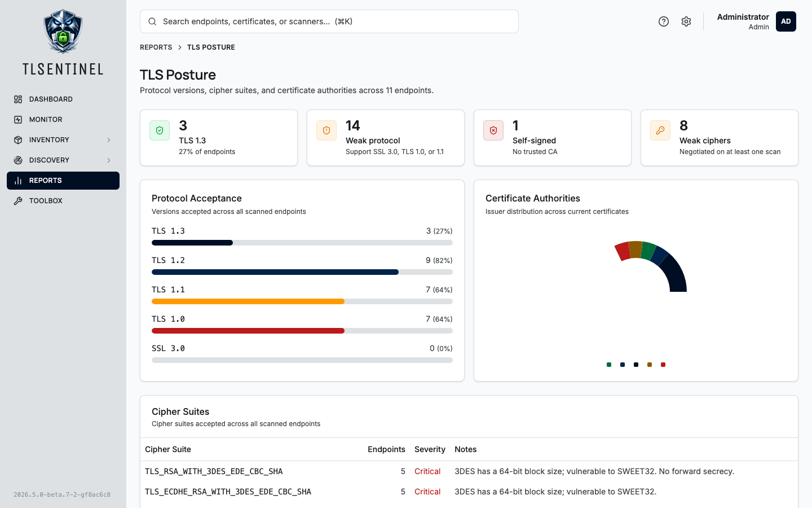Click the Monitor activity icon
The height and width of the screenshot is (508, 812).
click(x=18, y=120)
